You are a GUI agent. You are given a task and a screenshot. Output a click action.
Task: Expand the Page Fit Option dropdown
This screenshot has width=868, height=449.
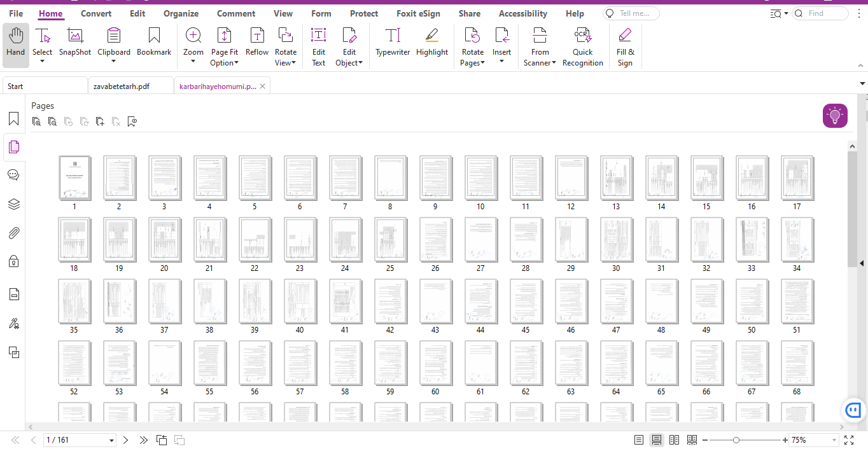(224, 63)
